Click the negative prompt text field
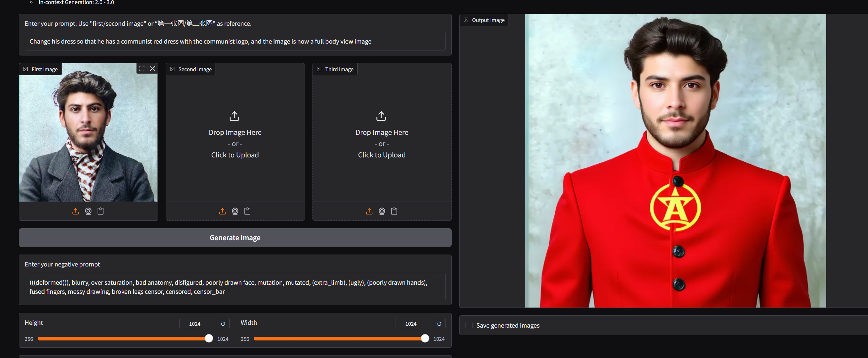The image size is (868, 358). pos(235,287)
